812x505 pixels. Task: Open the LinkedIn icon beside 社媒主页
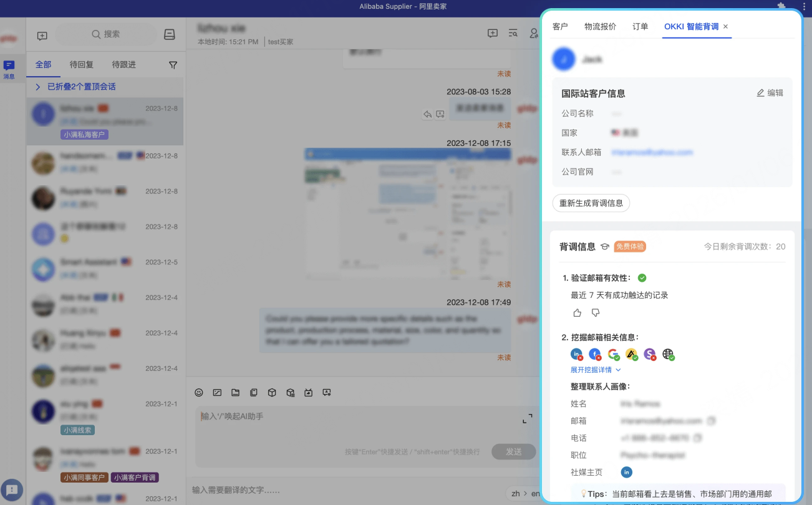pyautogui.click(x=627, y=472)
